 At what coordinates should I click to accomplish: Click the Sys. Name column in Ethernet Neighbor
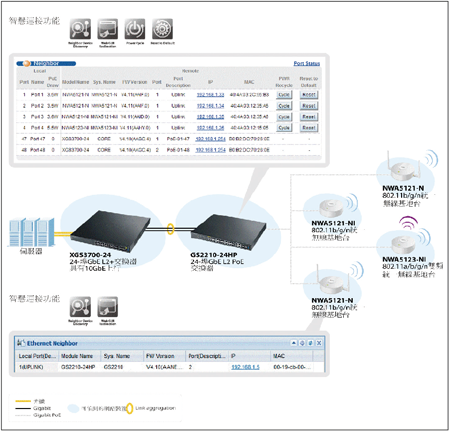coord(122,356)
